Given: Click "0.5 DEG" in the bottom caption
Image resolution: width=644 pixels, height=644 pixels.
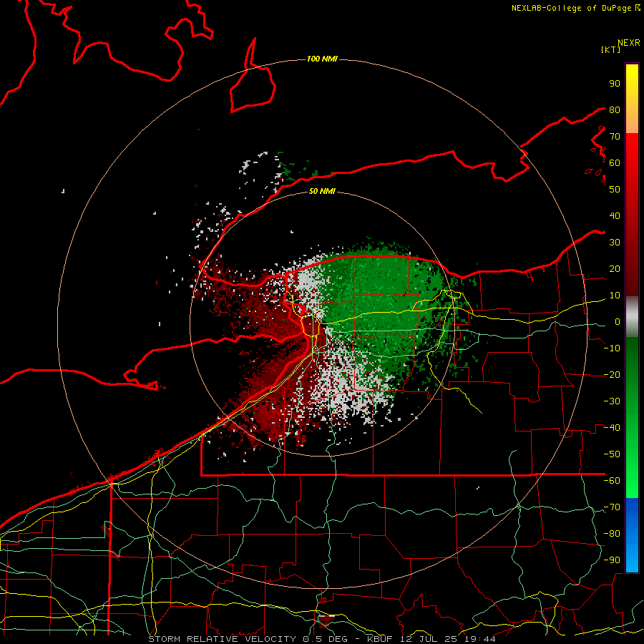Looking at the screenshot, I should tap(326, 639).
